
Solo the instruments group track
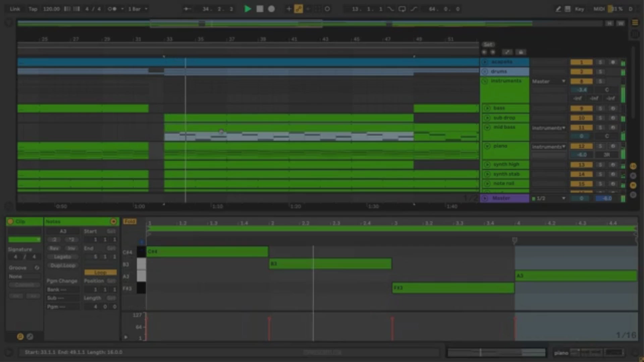[600, 81]
